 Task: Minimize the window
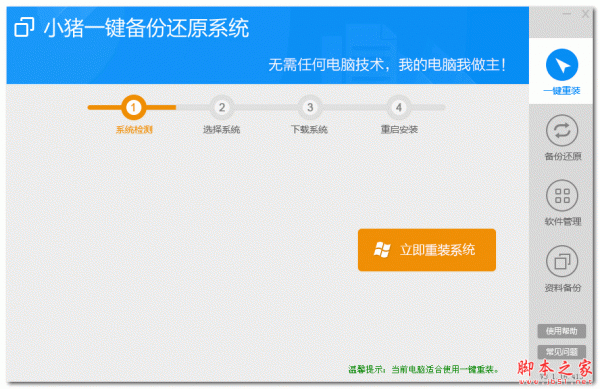click(567, 14)
